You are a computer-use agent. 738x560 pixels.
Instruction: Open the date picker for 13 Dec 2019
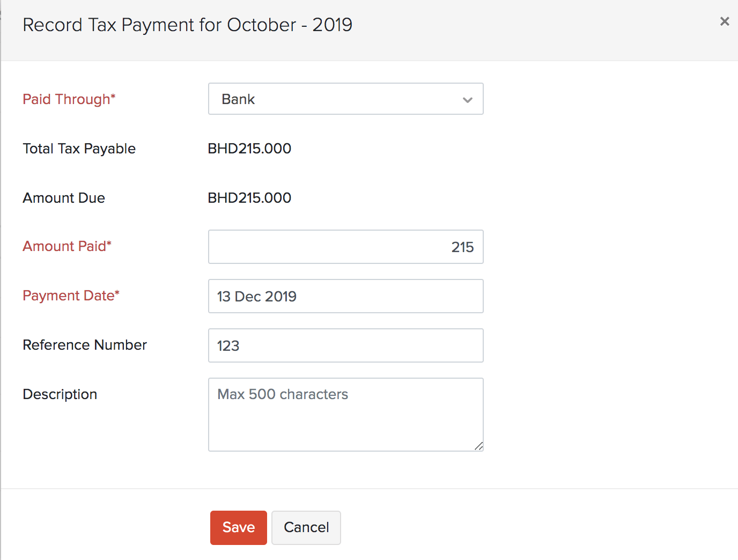[345, 296]
